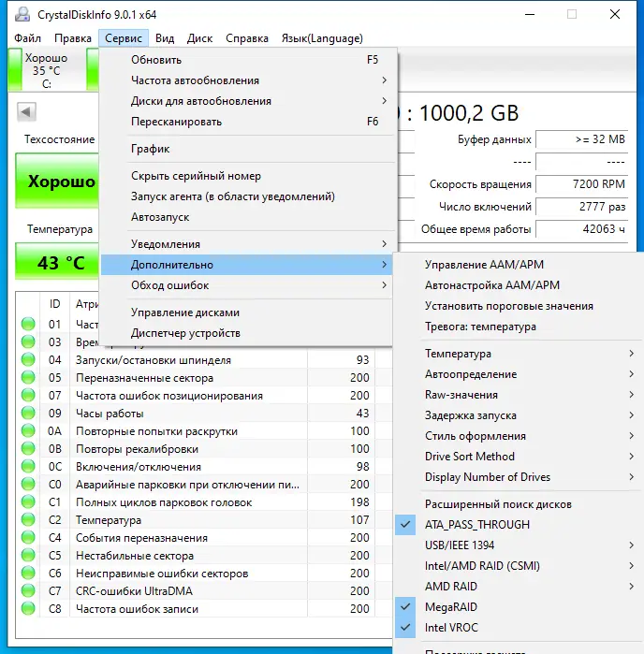Click status circle for attribute C7
This screenshot has width=644, height=654.
(x=28, y=591)
